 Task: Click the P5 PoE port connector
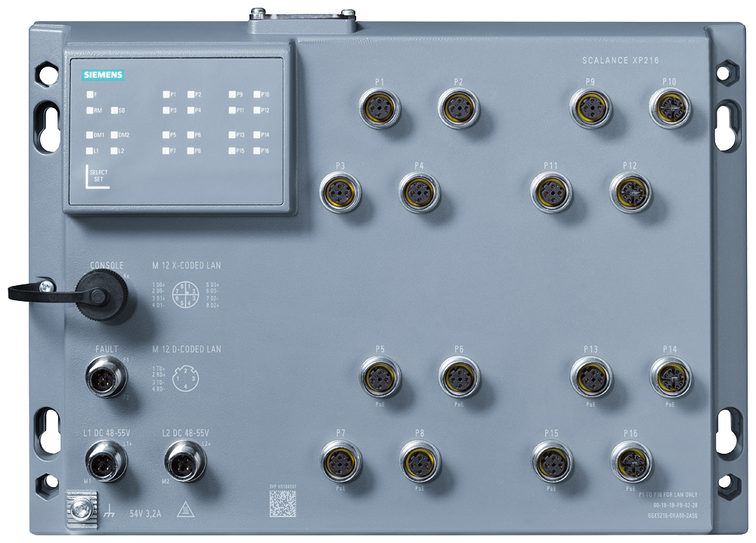pos(380,377)
